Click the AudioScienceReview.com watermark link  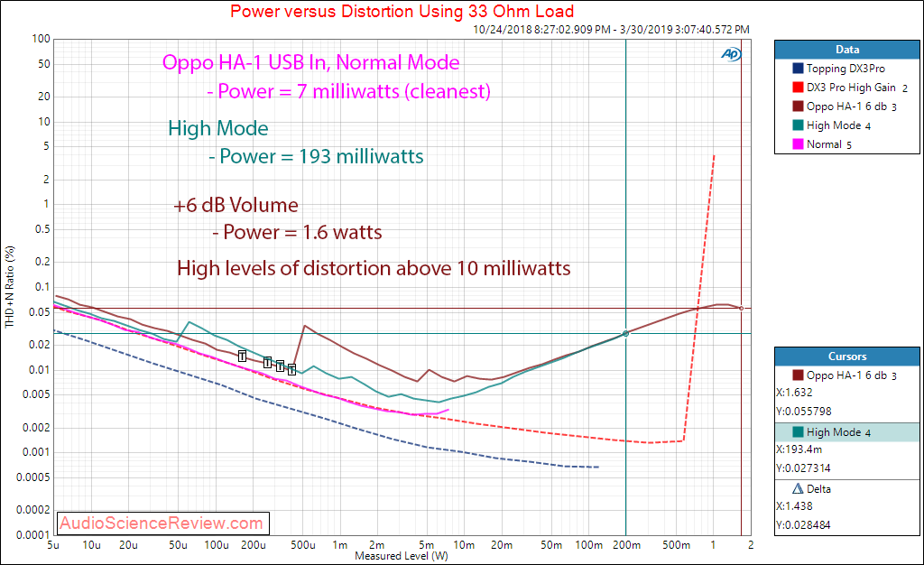(x=162, y=523)
